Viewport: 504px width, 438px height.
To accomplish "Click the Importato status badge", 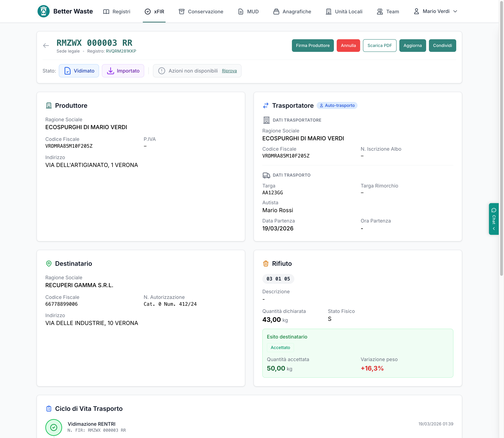I will 123,71.
